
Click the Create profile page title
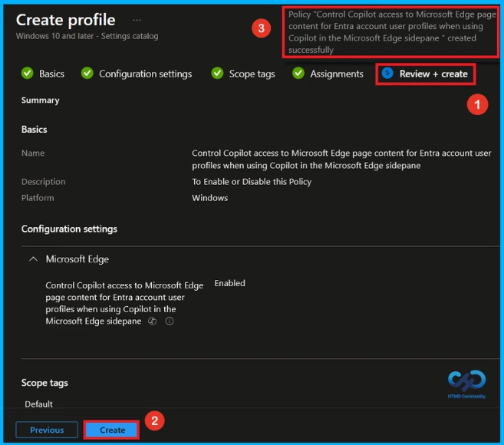click(65, 20)
